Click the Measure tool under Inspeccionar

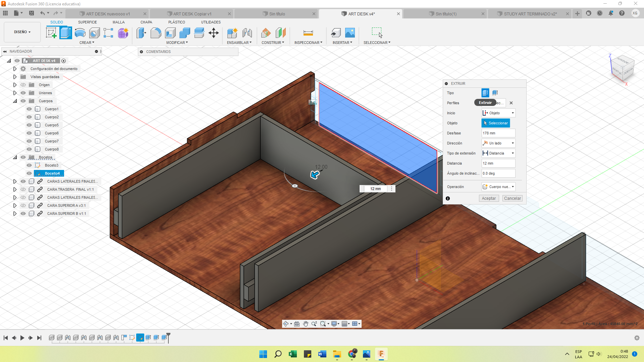tap(308, 33)
